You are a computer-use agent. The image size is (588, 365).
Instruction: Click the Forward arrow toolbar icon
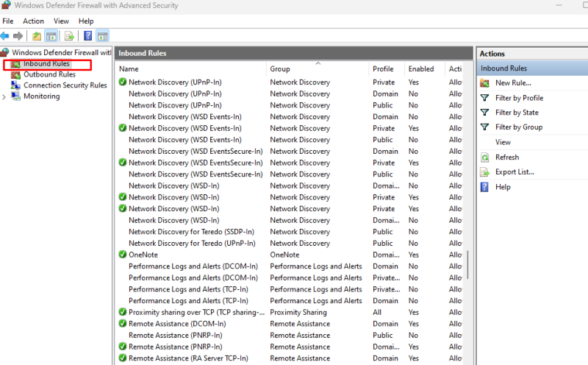18,36
